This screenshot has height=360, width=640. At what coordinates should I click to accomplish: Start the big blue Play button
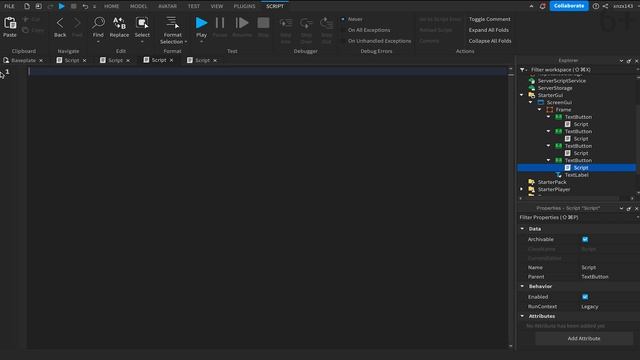(x=201, y=23)
